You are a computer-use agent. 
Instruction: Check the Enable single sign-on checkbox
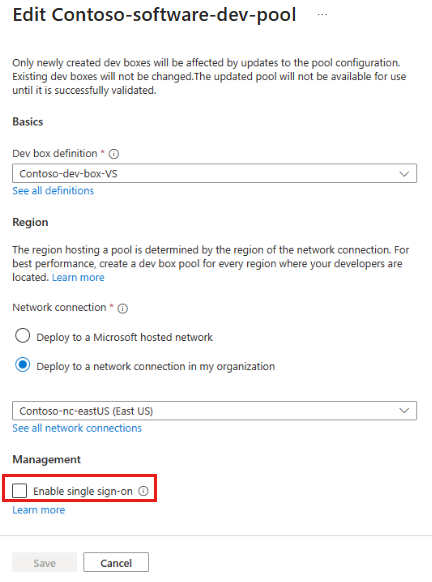19,491
